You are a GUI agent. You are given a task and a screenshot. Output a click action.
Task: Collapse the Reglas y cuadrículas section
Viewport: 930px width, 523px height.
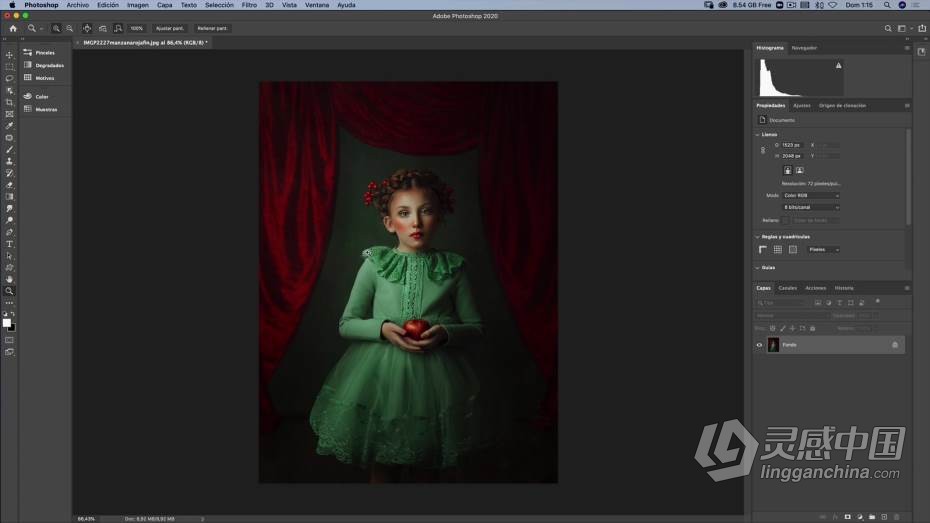click(x=757, y=237)
